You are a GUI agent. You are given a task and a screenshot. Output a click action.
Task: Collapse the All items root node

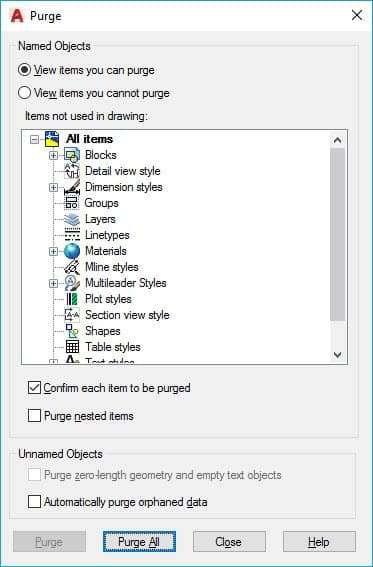(x=34, y=140)
